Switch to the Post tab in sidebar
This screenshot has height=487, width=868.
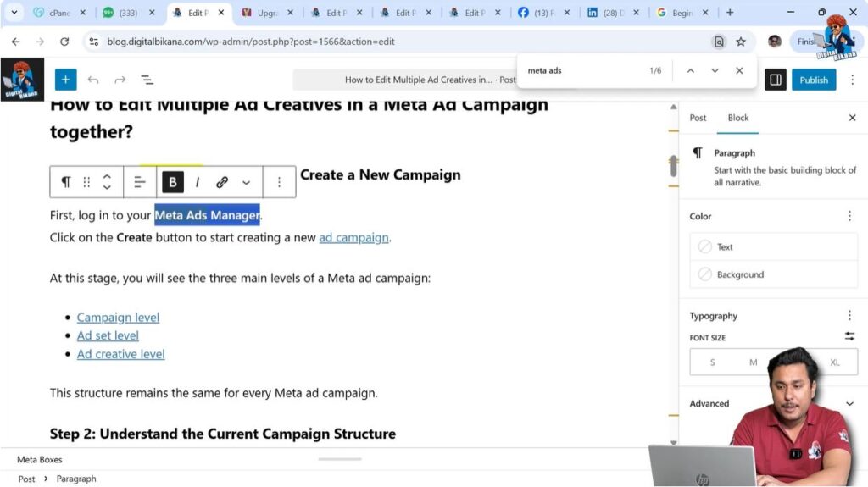698,118
